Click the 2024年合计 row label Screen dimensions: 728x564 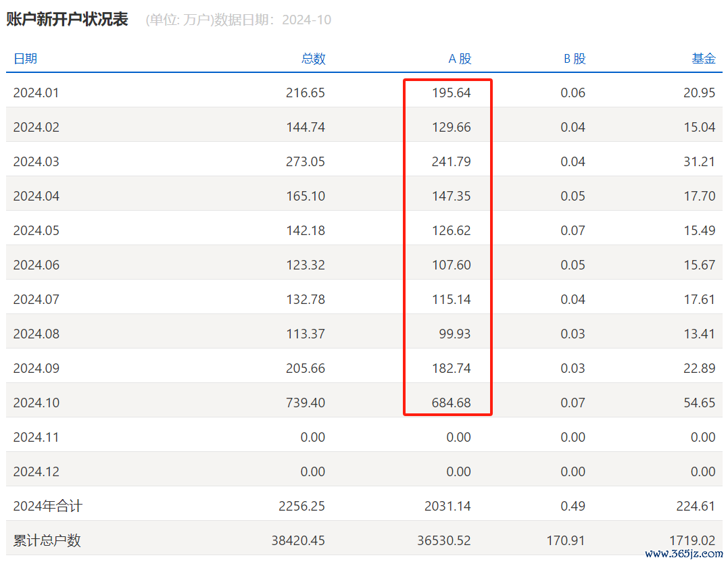[x=47, y=506]
